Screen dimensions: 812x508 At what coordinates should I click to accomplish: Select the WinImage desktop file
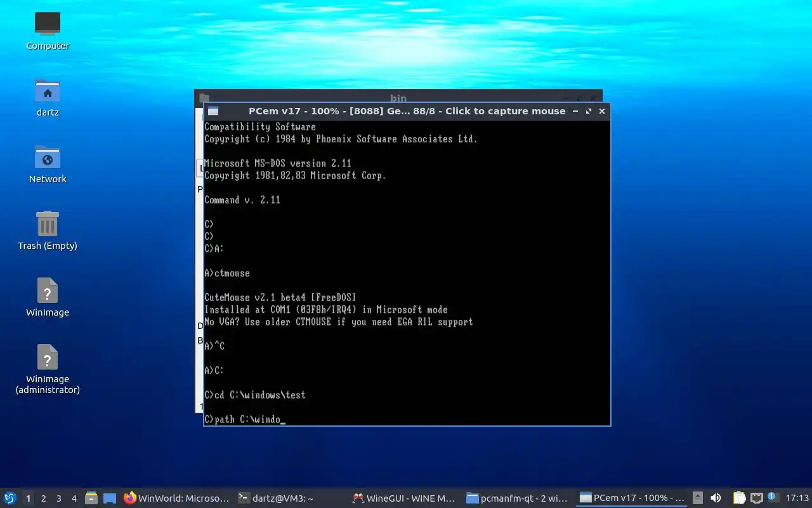pyautogui.click(x=48, y=297)
